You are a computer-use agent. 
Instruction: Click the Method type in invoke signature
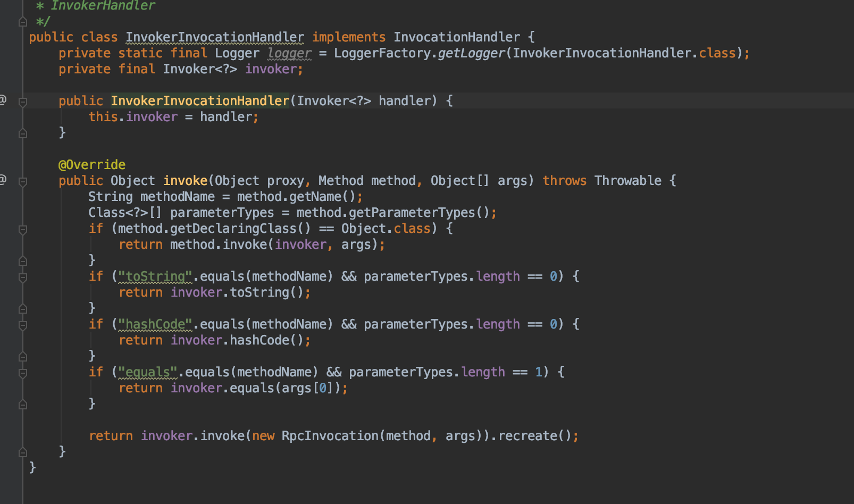pos(341,181)
